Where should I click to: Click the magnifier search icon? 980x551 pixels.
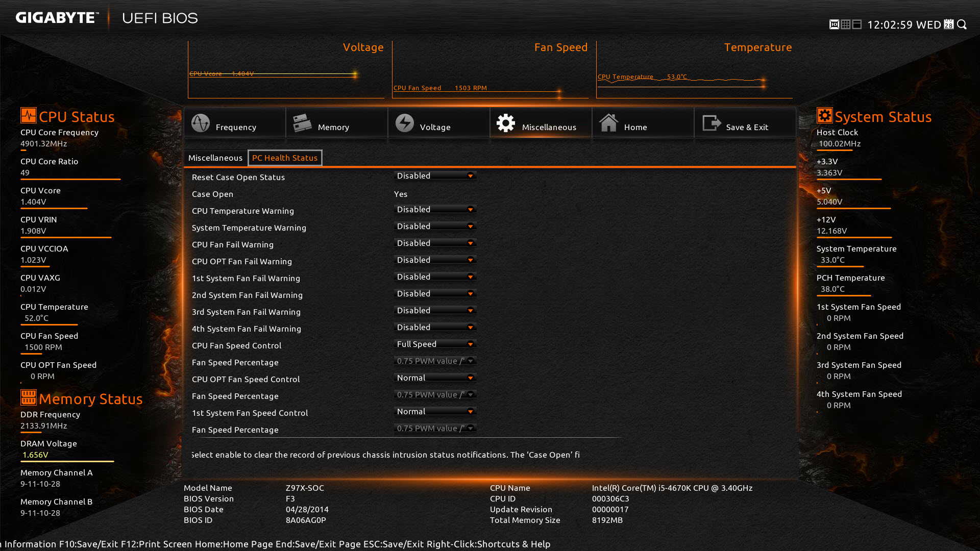click(x=962, y=24)
